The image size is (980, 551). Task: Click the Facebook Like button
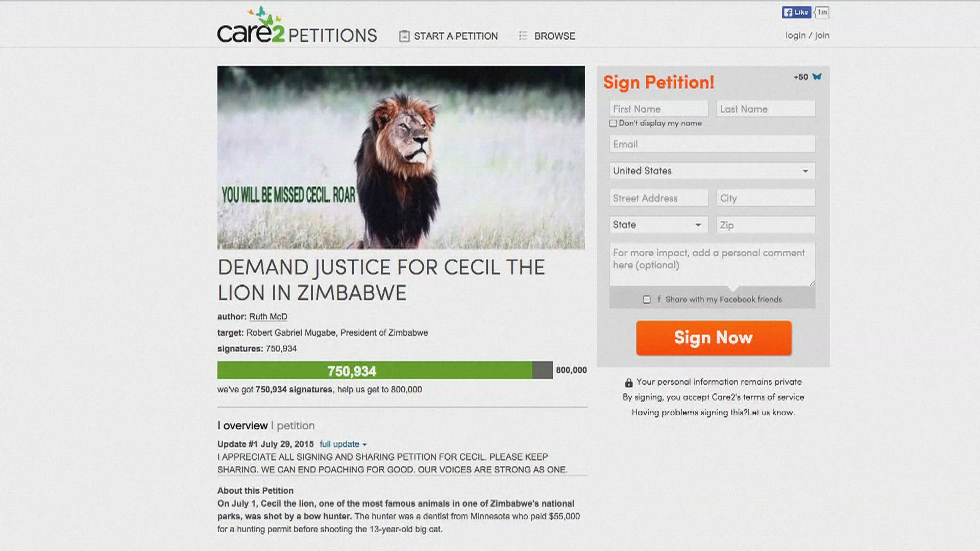pos(796,12)
